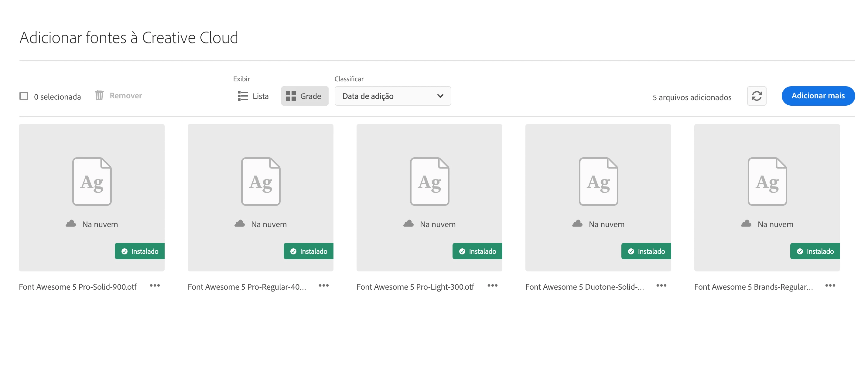This screenshot has width=868, height=388.
Task: Click Instalado badge on Duotone-Solid card
Action: [x=646, y=251]
